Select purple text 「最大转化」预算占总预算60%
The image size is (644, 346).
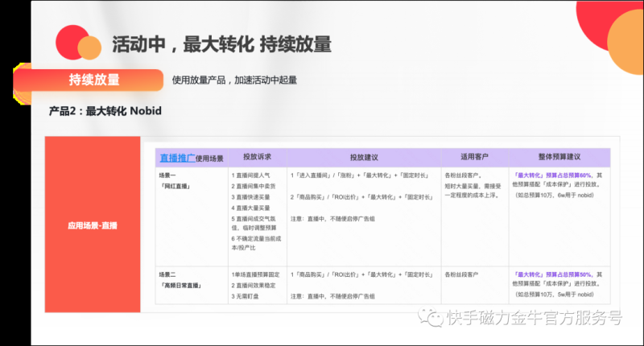coord(553,175)
